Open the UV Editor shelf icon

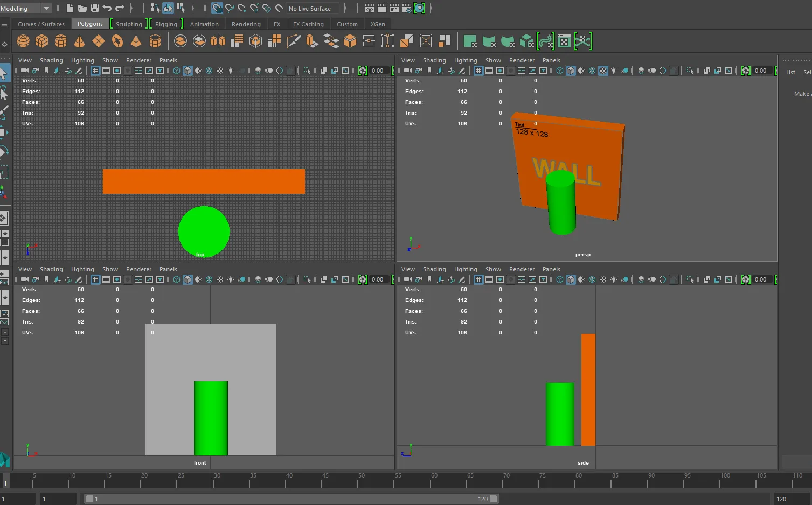[x=564, y=41]
